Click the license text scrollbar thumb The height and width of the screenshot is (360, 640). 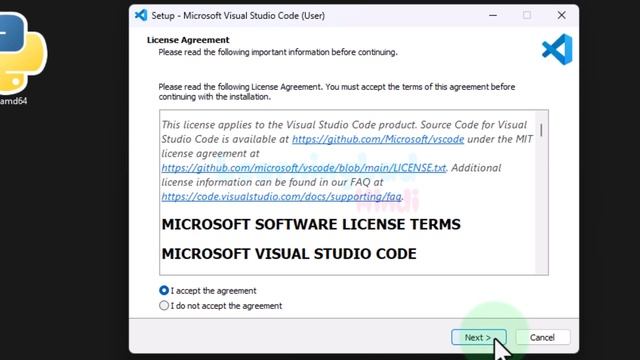(x=541, y=130)
